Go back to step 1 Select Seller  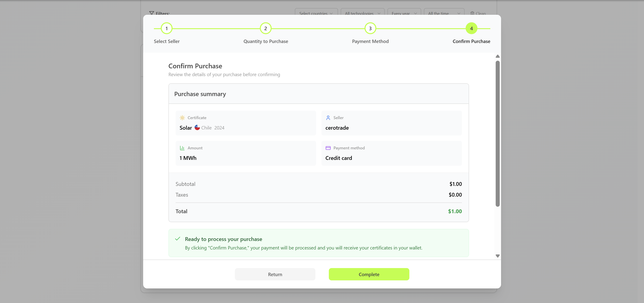point(166,28)
